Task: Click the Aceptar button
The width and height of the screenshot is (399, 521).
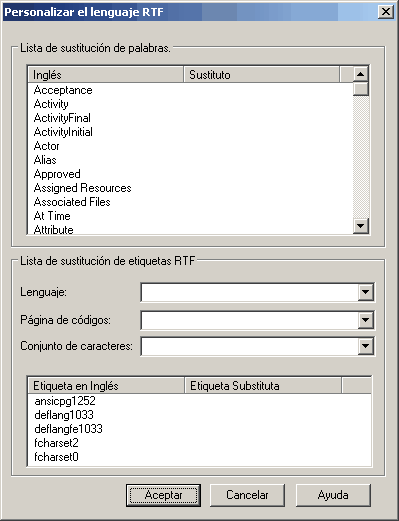Action: (x=163, y=495)
